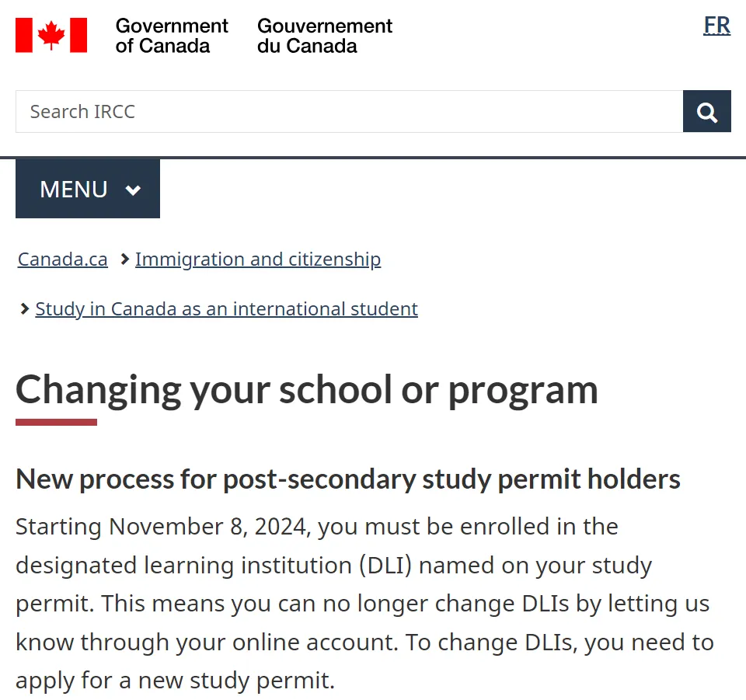Click the red maple leaf in flag
The height and width of the screenshot is (700, 746).
51,35
